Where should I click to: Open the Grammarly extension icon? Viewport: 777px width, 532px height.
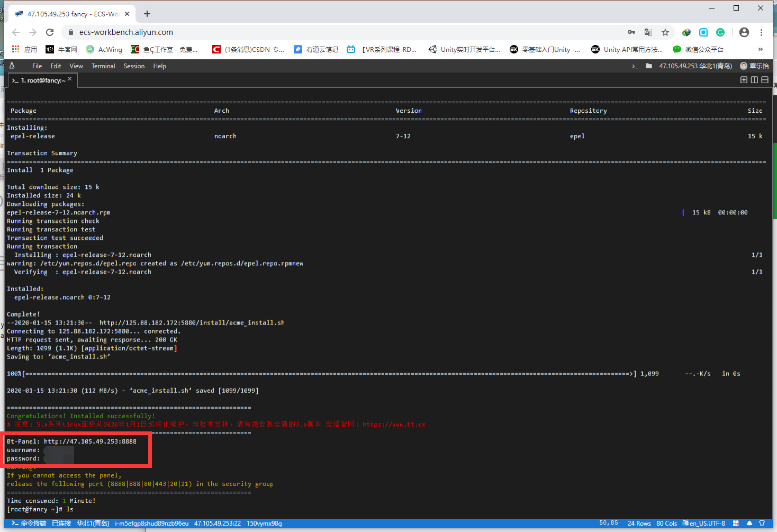(x=720, y=32)
